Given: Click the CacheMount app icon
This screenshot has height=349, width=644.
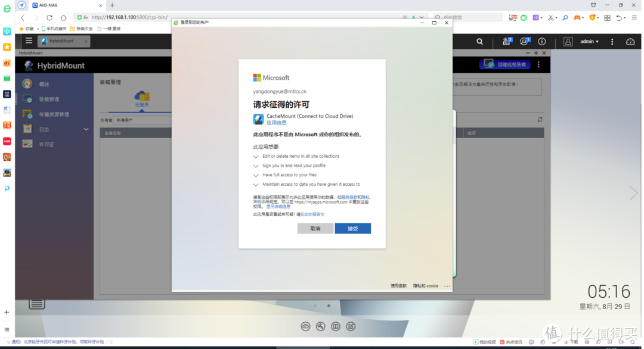Looking at the screenshot, I should point(258,119).
